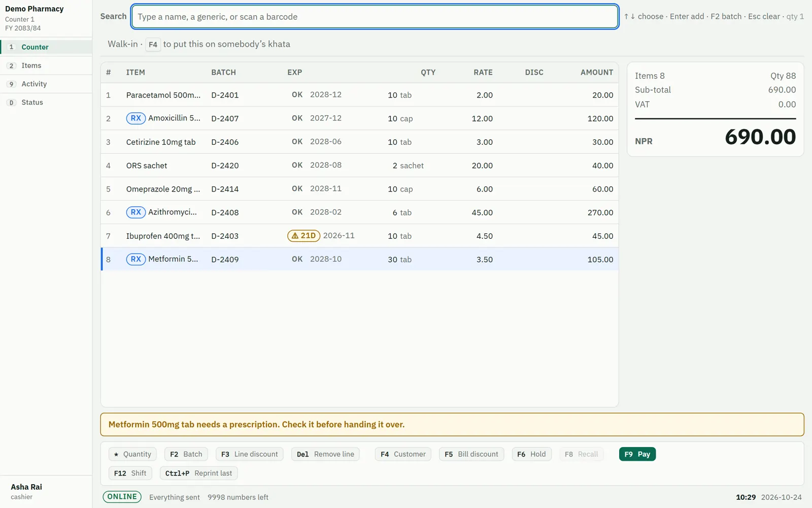Image resolution: width=812 pixels, height=508 pixels.
Task: Click the '9998 numbers left' status text
Action: [x=238, y=497]
